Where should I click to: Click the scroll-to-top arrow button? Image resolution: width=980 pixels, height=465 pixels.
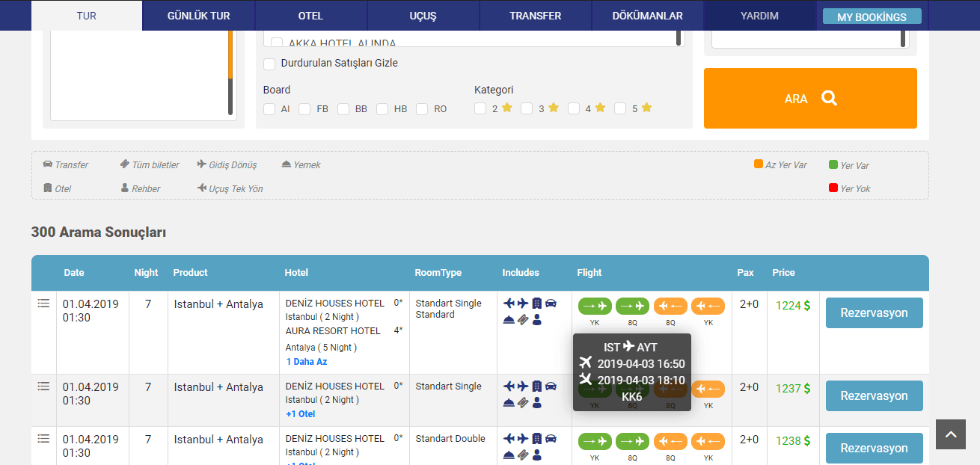tap(950, 434)
